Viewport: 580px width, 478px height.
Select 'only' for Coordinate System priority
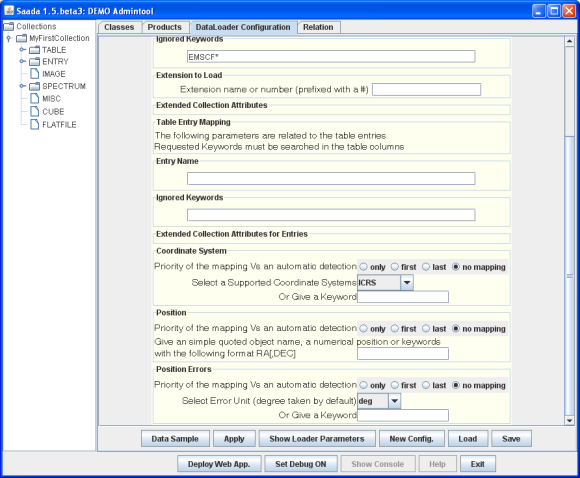(364, 267)
